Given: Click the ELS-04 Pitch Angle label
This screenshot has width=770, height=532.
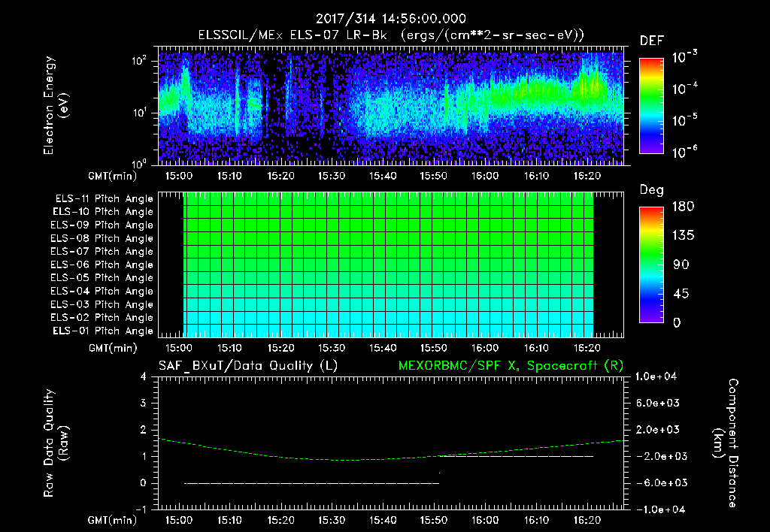Looking at the screenshot, I should tap(102, 292).
